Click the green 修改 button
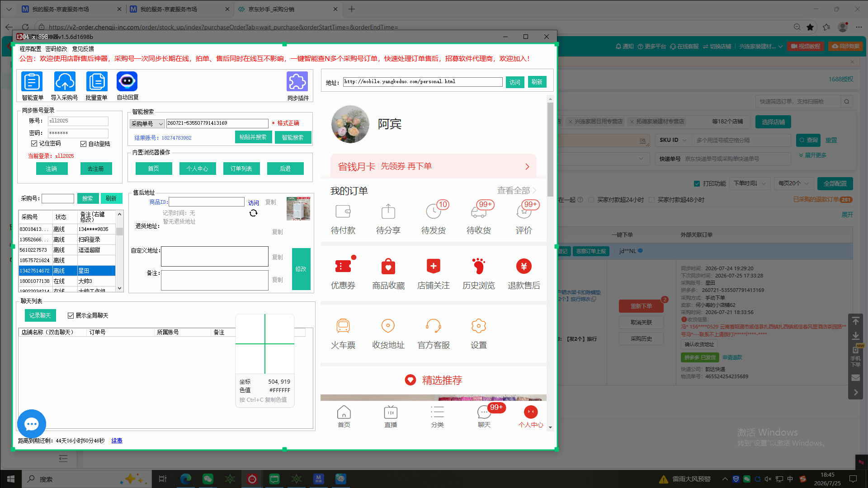This screenshot has width=868, height=488. click(301, 269)
